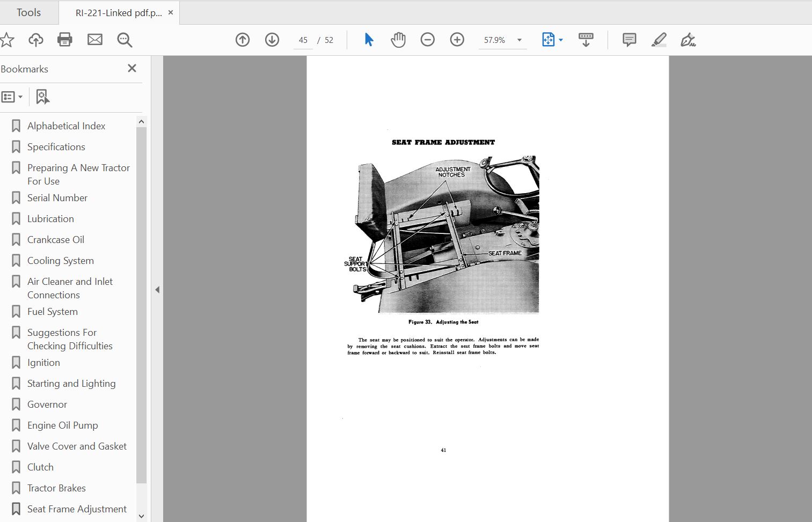812x522 pixels.
Task: Add a sticky note comment
Action: (x=630, y=40)
